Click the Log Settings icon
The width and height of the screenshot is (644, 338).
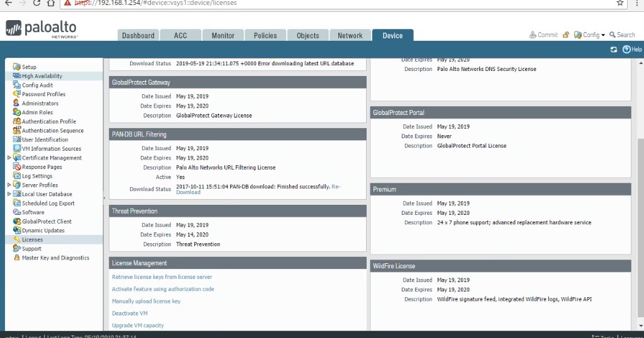pos(17,175)
